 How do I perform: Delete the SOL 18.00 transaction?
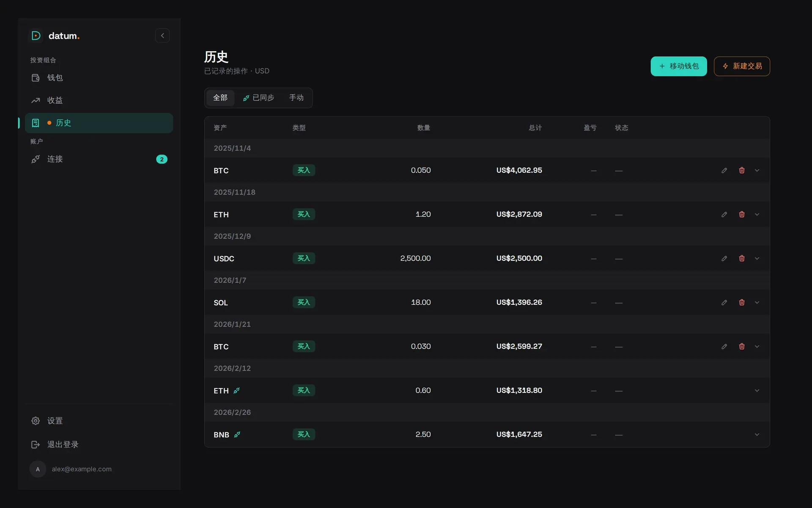(742, 302)
